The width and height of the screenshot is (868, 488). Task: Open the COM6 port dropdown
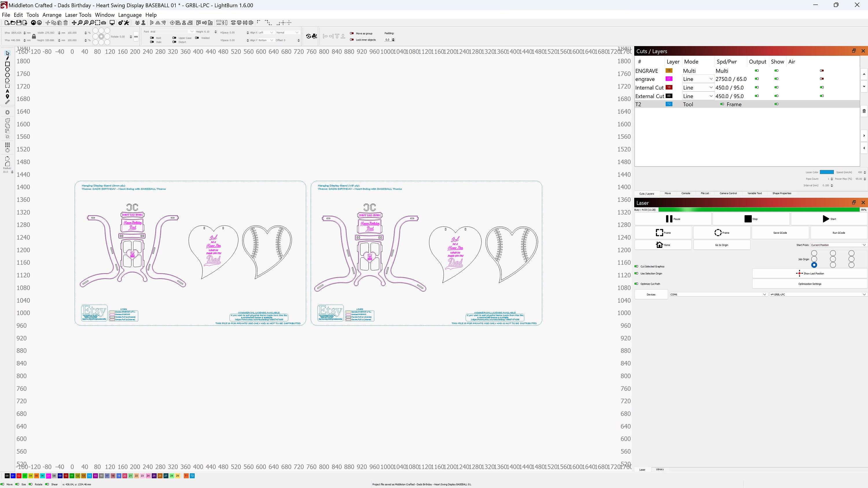pos(718,294)
